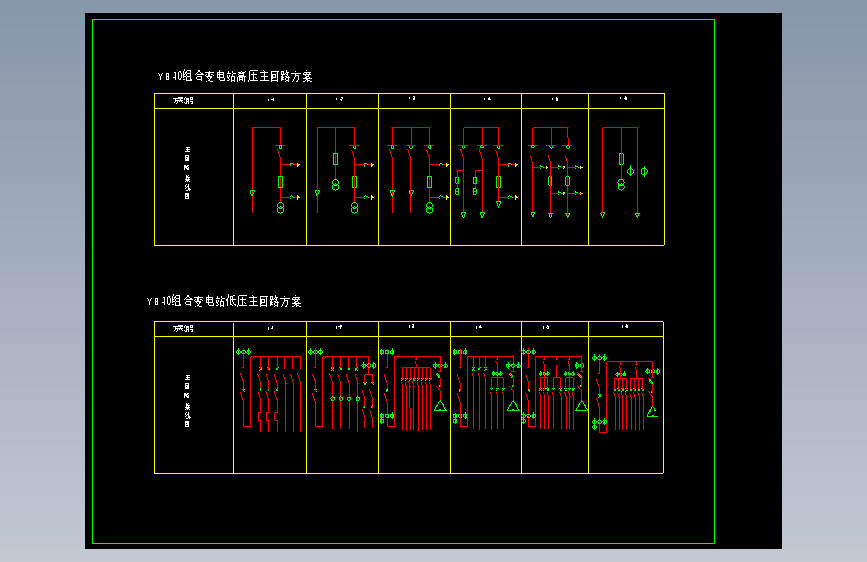Click the upper yellow arrow in the first high-voltage scheme

295,165
